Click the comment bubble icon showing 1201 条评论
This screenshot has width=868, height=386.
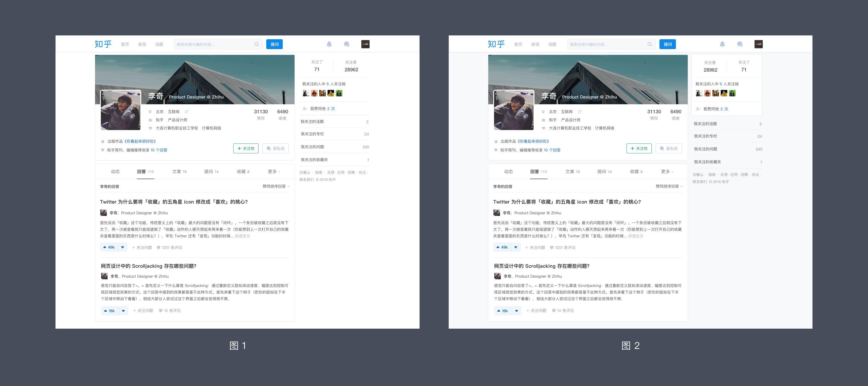(159, 247)
